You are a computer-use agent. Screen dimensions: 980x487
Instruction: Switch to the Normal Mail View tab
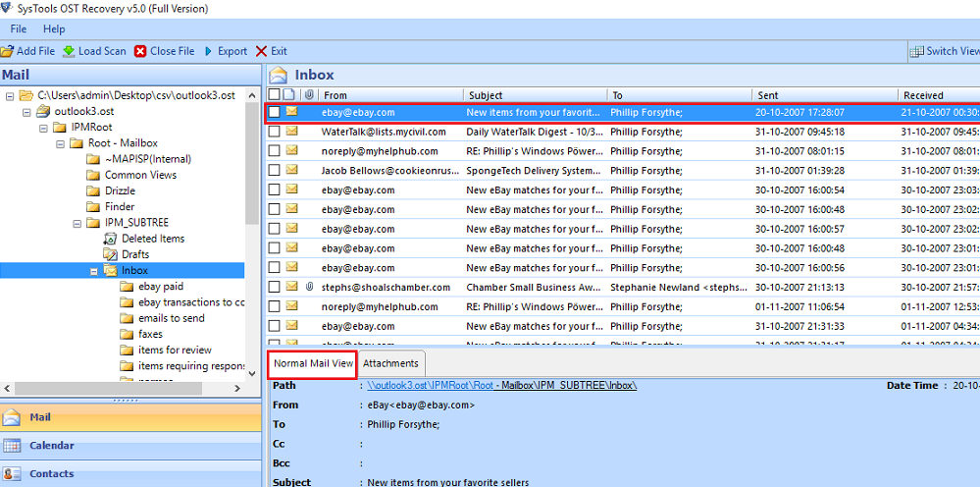(x=313, y=364)
